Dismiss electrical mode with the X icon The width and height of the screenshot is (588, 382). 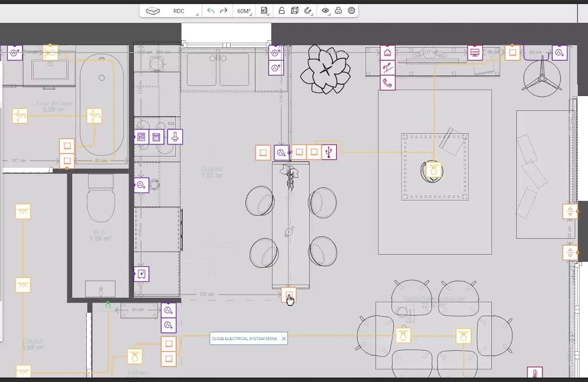(x=284, y=338)
